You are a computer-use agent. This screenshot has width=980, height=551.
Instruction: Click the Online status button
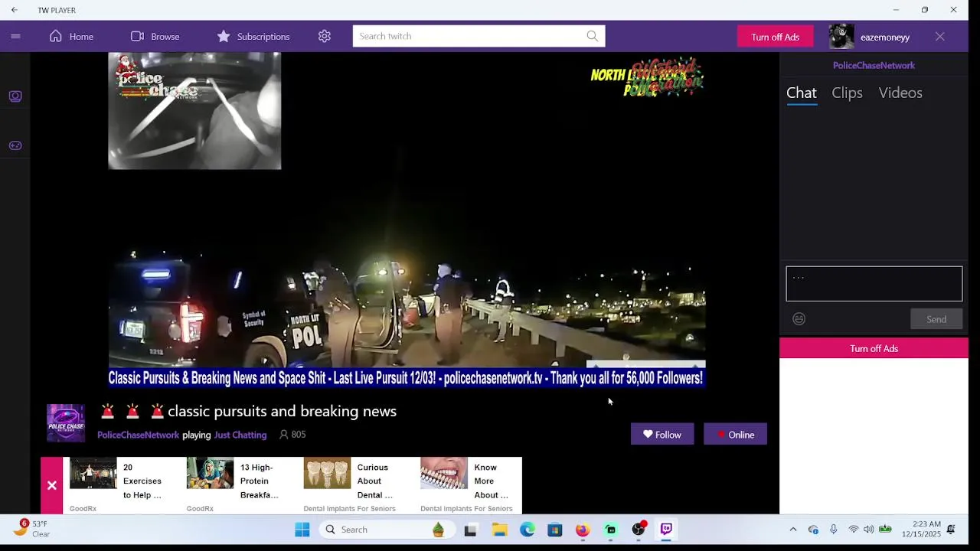[x=735, y=434]
